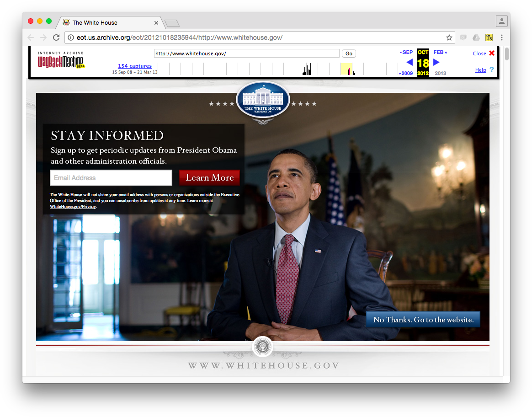Click "No Thanks. Go to the website."
532x417 pixels.
pyautogui.click(x=423, y=319)
